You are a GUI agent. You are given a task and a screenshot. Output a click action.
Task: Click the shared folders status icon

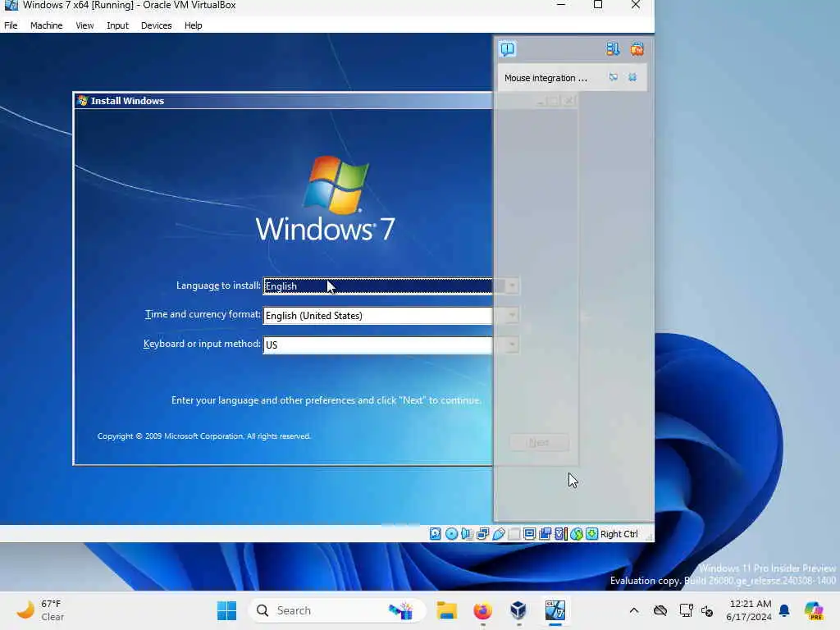[x=514, y=533]
